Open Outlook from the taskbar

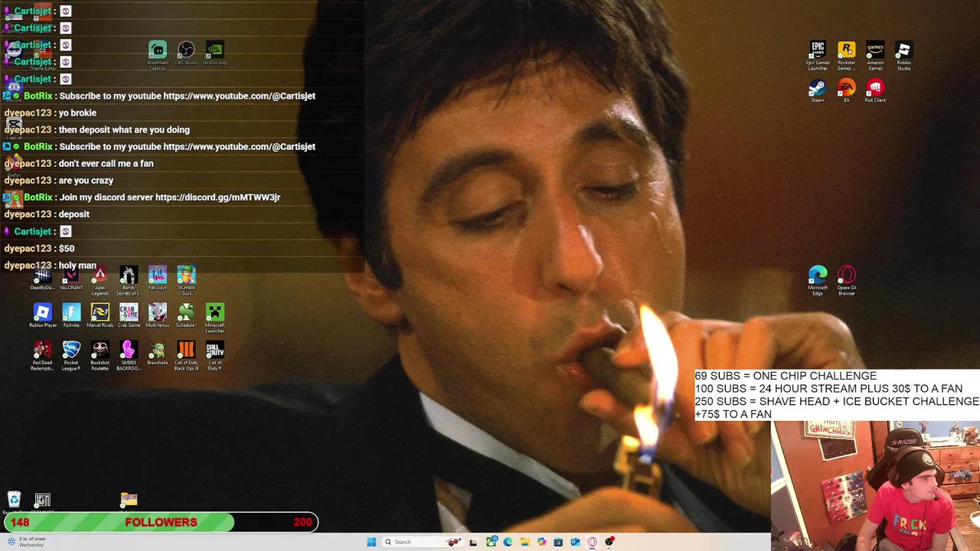point(575,542)
